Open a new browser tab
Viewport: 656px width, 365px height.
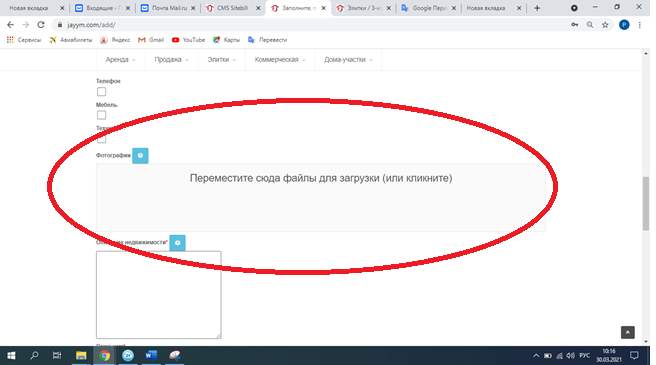pyautogui.click(x=537, y=8)
